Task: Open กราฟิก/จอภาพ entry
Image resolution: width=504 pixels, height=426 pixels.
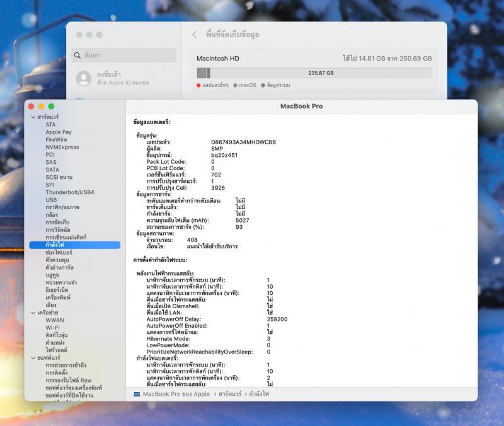Action: click(x=62, y=207)
